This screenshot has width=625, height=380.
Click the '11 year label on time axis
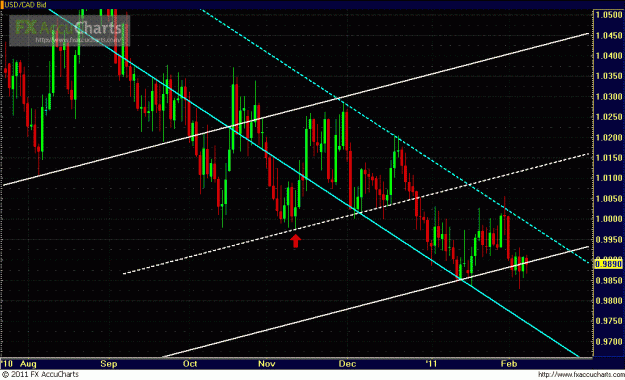pyautogui.click(x=431, y=364)
